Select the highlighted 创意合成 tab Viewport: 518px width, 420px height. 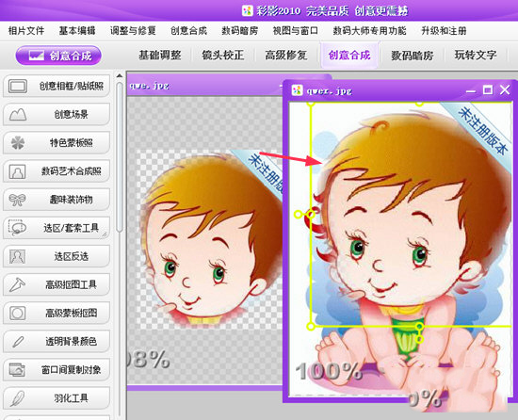pos(349,56)
